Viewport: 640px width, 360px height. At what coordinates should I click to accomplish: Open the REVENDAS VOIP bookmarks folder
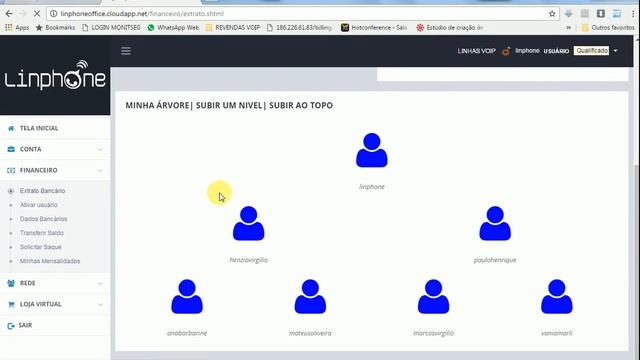click(x=233, y=27)
